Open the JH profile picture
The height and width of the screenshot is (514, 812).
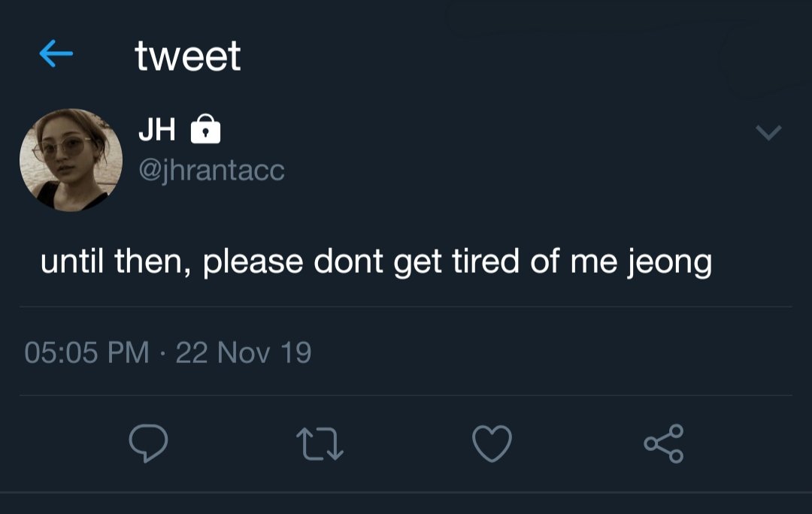71,159
